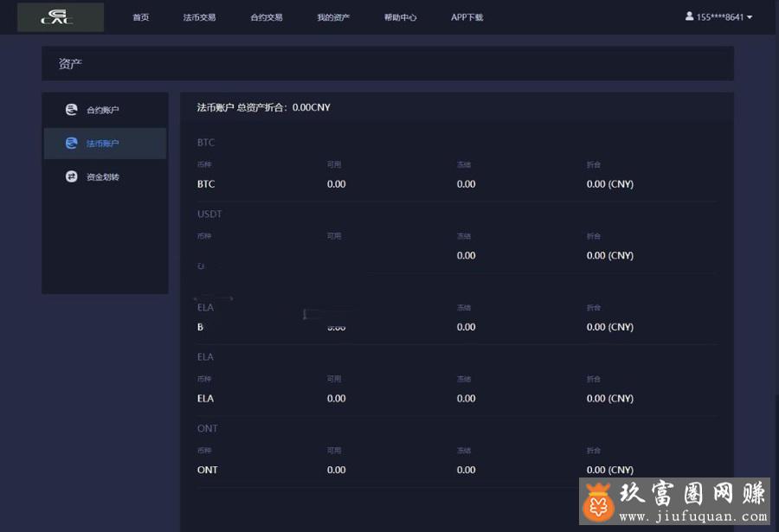779x532 pixels.
Task: Select 我的资产 in top navigation
Action: tap(333, 17)
